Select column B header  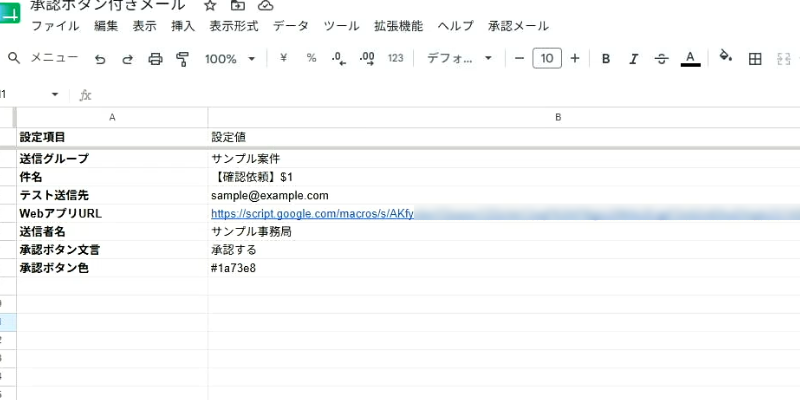504,117
